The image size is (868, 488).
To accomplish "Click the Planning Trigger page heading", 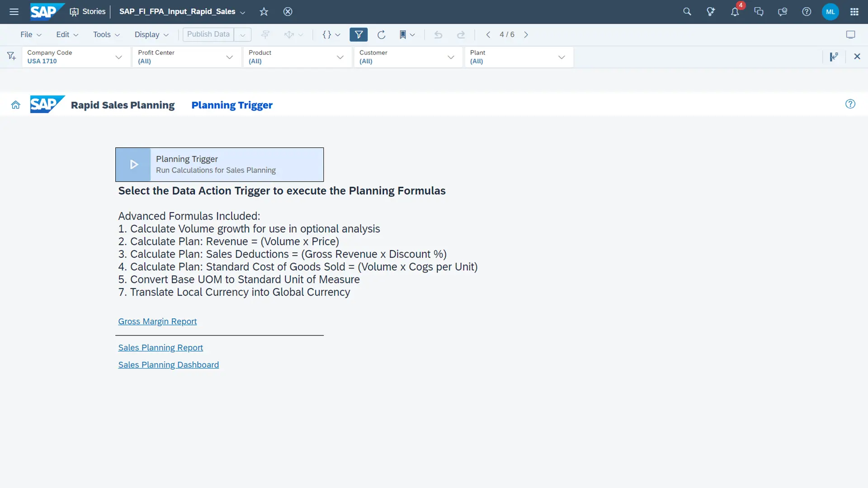I will coord(232,105).
